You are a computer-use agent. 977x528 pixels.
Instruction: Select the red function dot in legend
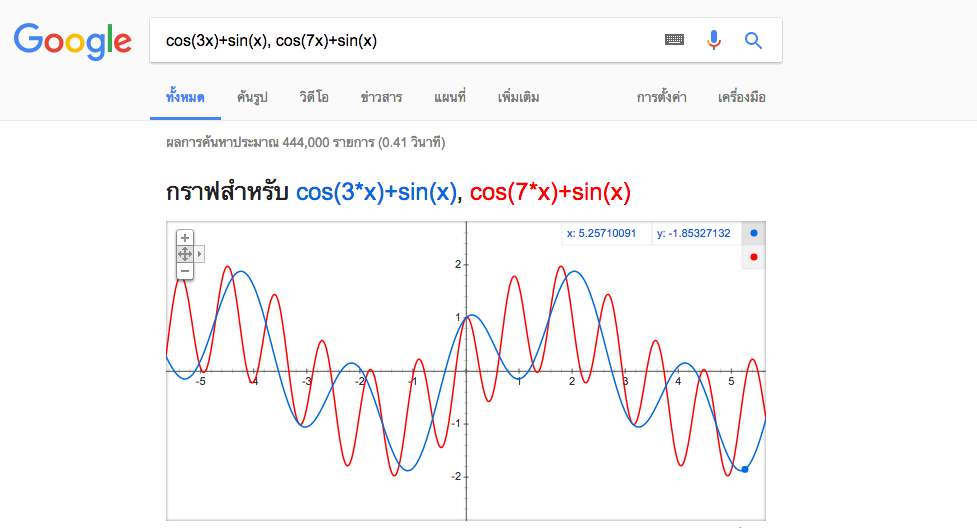(753, 257)
